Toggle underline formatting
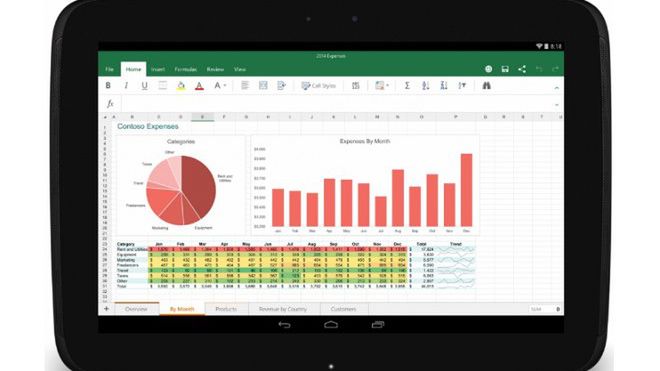 pos(144,85)
